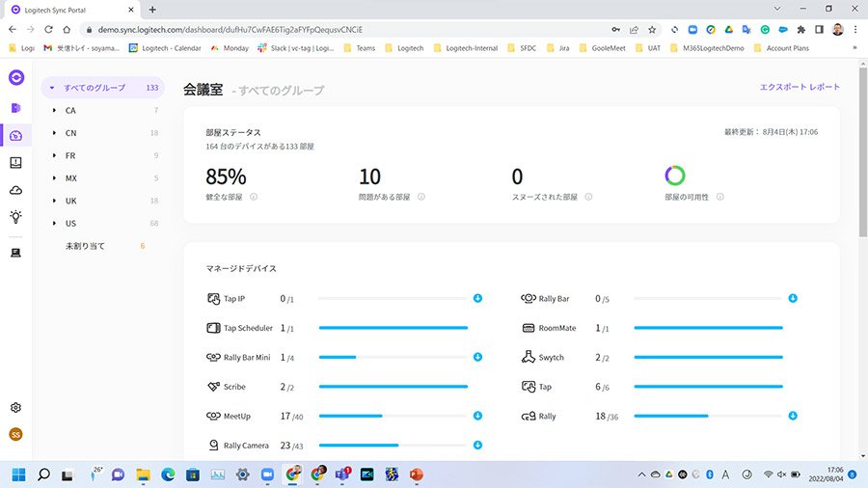Open the devices monitoring sidebar icon
Image resolution: width=868 pixels, height=488 pixels.
pos(16,136)
